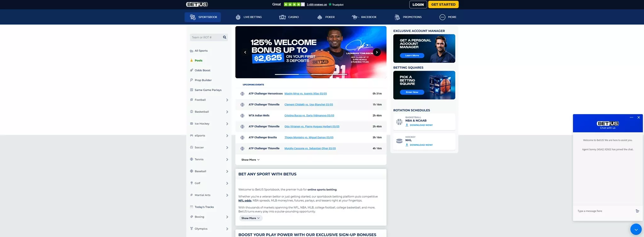Download the NBA & NCAAB rotation schedule
The height and width of the screenshot is (237, 644).
point(419,125)
